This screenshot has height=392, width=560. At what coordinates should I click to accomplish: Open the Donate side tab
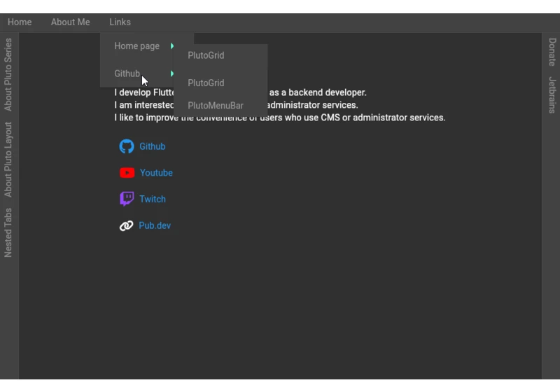pos(552,52)
